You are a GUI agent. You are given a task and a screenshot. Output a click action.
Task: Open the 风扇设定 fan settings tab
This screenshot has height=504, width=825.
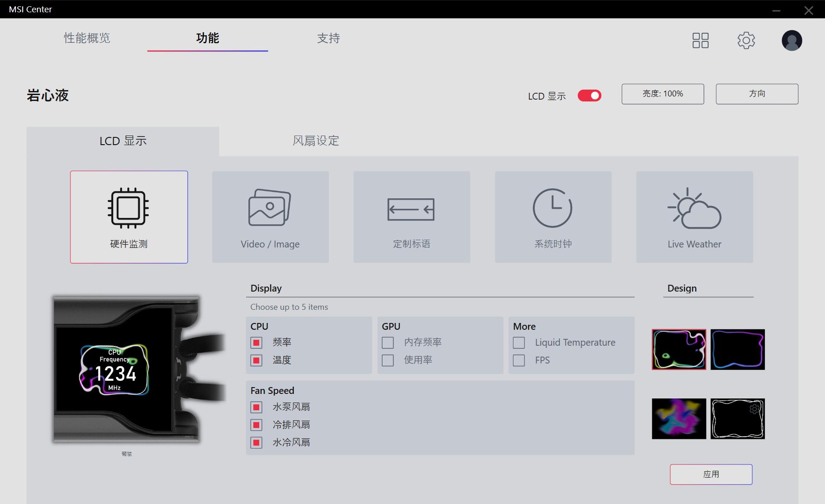(x=316, y=141)
